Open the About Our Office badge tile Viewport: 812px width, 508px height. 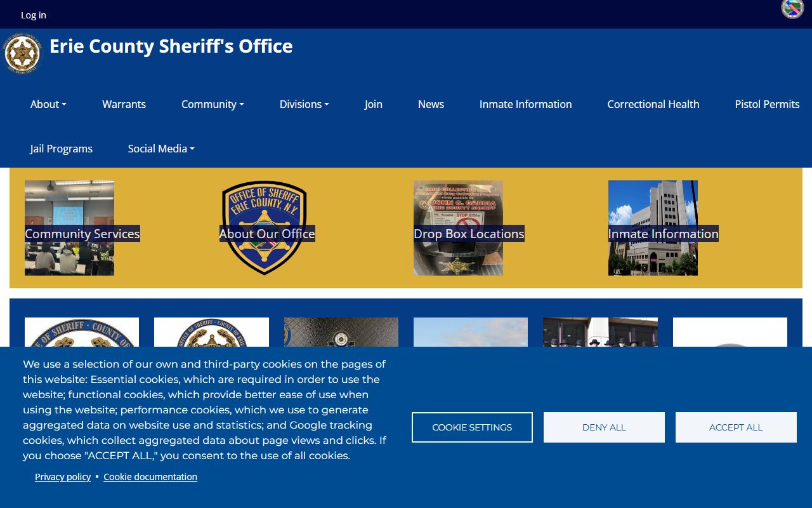point(265,228)
